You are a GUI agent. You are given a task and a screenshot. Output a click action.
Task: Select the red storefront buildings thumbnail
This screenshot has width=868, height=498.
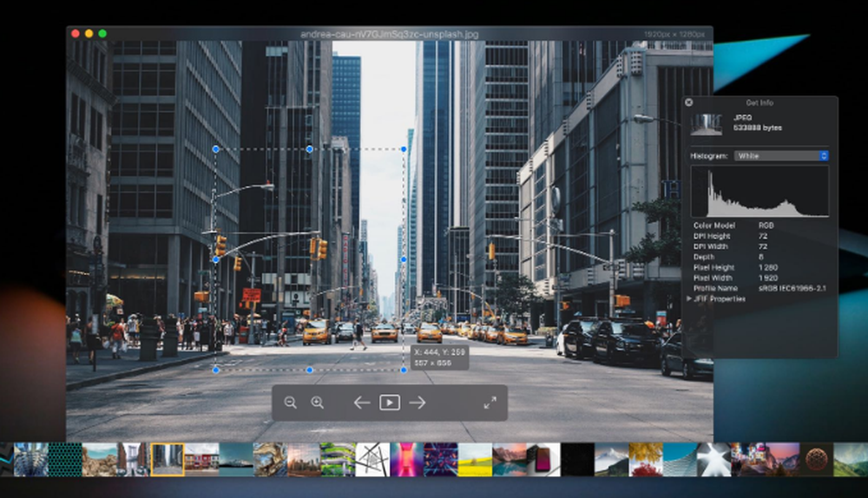pos(201,459)
